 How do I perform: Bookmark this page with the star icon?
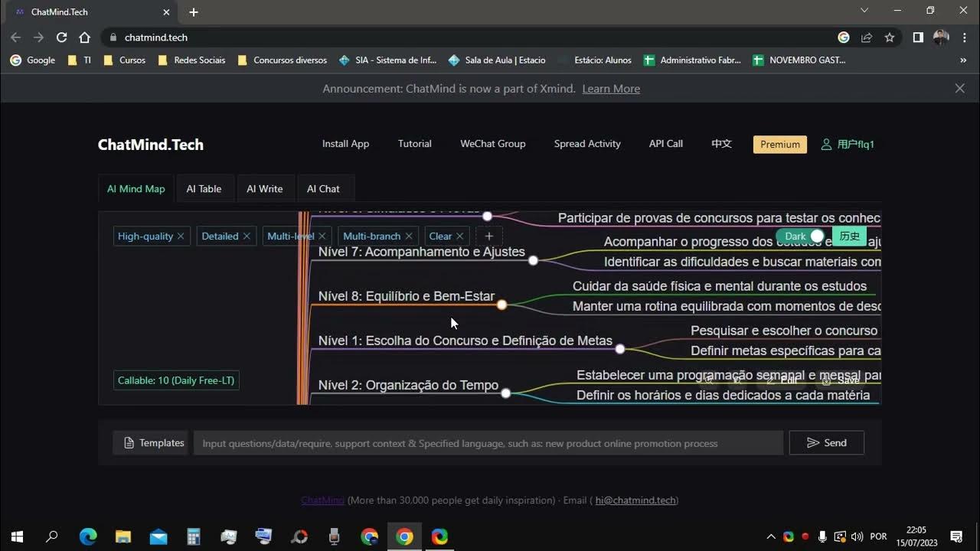click(x=890, y=37)
